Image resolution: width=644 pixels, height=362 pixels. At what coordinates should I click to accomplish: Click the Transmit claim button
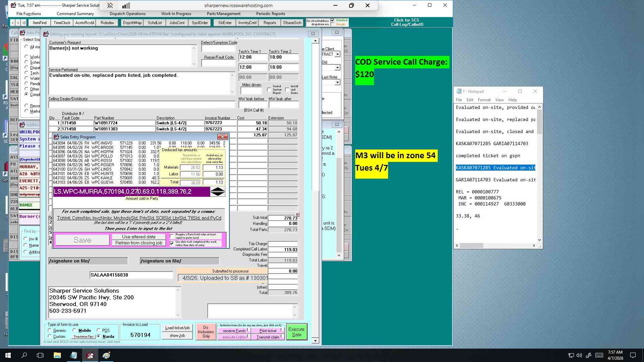(x=268, y=337)
